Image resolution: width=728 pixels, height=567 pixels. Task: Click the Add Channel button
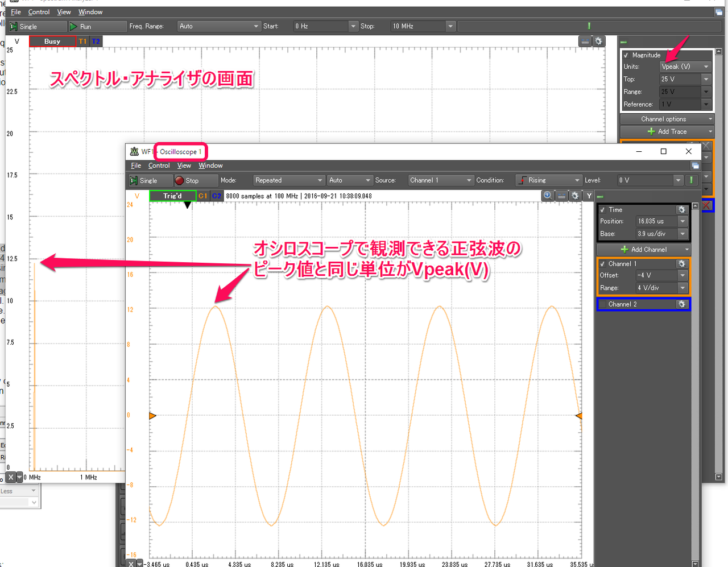point(644,250)
